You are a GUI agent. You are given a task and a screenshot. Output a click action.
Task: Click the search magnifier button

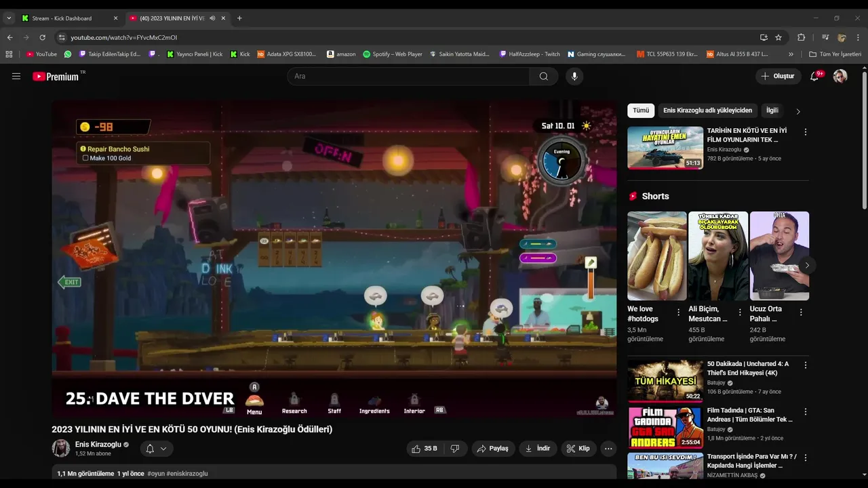coord(544,76)
